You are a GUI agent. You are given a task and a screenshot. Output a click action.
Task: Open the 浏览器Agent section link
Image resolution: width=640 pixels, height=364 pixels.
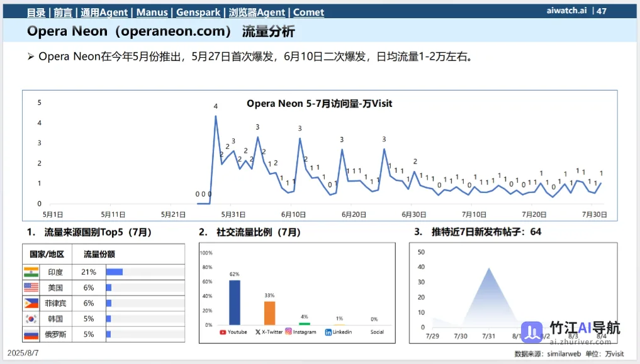(x=257, y=12)
